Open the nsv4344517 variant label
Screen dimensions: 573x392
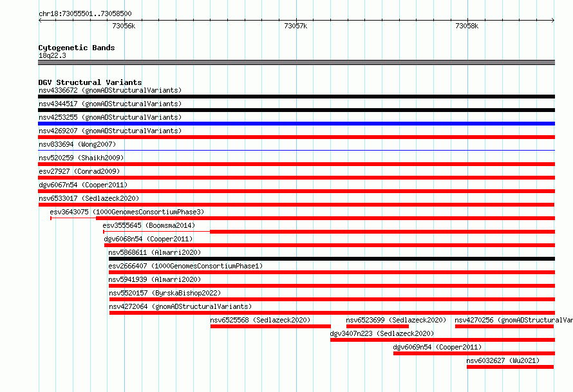[x=110, y=104]
